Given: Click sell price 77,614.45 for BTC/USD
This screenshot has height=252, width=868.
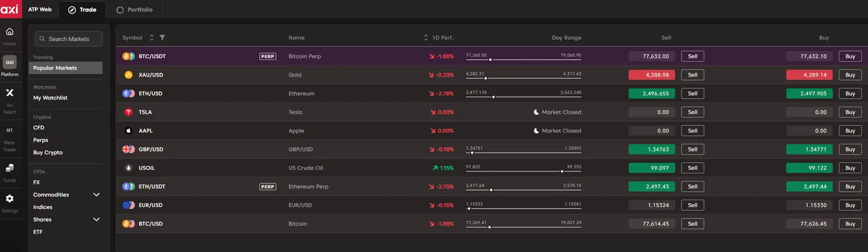Looking at the screenshot, I should coord(652,223).
